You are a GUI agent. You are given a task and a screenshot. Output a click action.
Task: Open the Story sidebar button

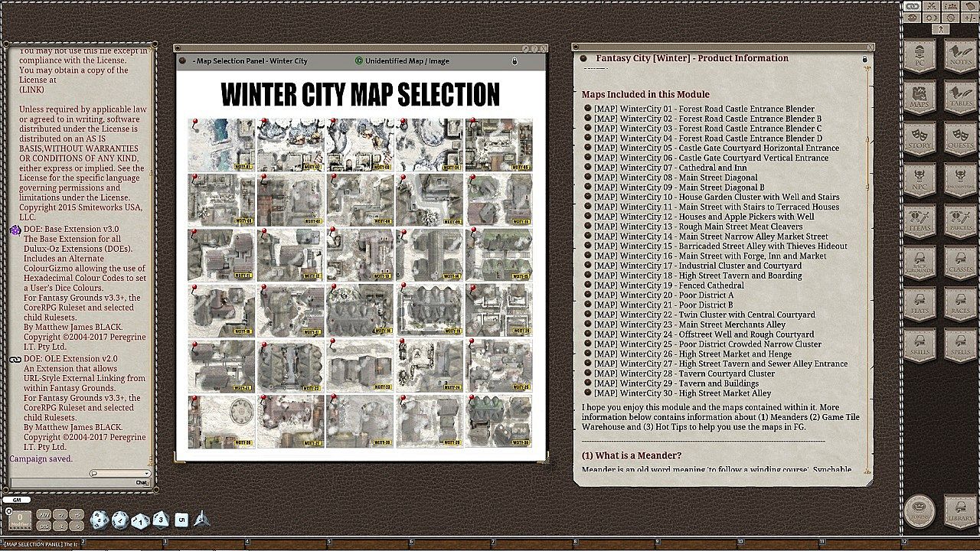920,140
